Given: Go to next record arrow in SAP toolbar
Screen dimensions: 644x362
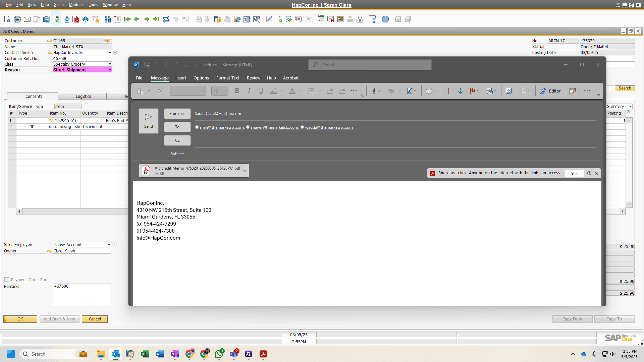Looking at the screenshot, I should [x=147, y=19].
